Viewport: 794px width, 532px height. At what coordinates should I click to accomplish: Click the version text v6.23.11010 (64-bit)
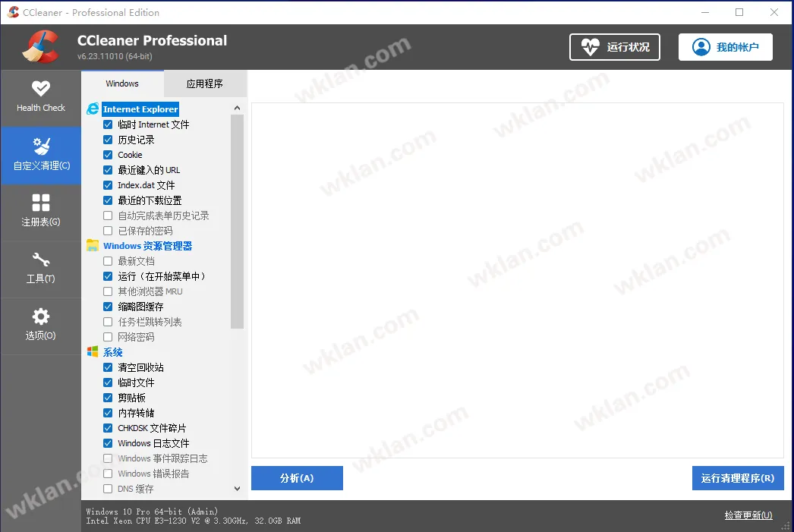[115, 56]
